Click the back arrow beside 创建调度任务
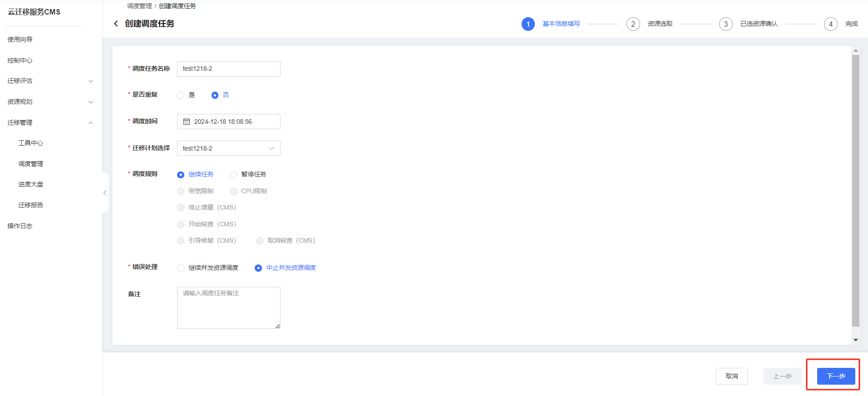This screenshot has height=396, width=868. tap(116, 24)
